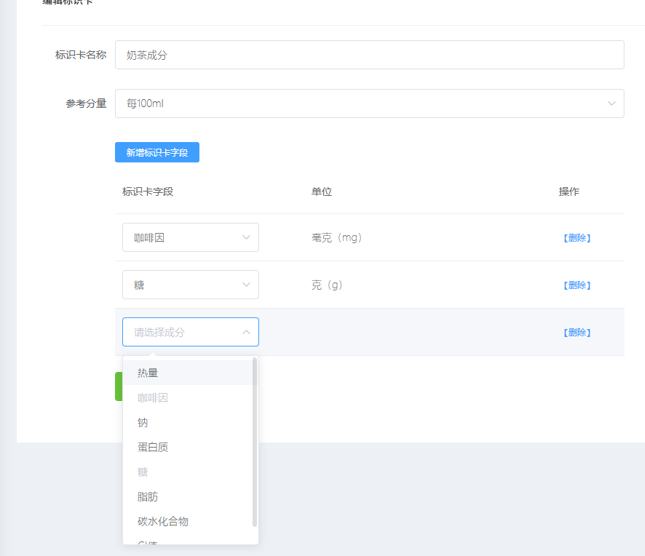
Task: Delete the 咖啡因 row
Action: (x=577, y=238)
